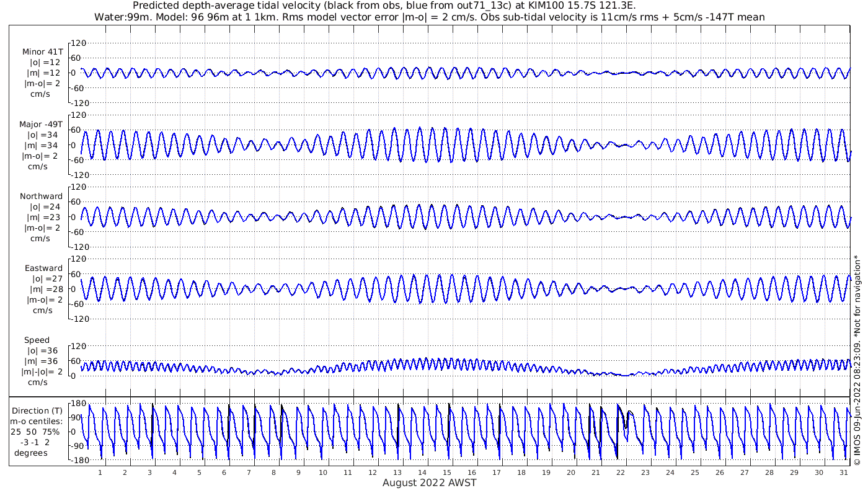
Task: Click the 'm-o centiles:' label
Action: point(37,422)
